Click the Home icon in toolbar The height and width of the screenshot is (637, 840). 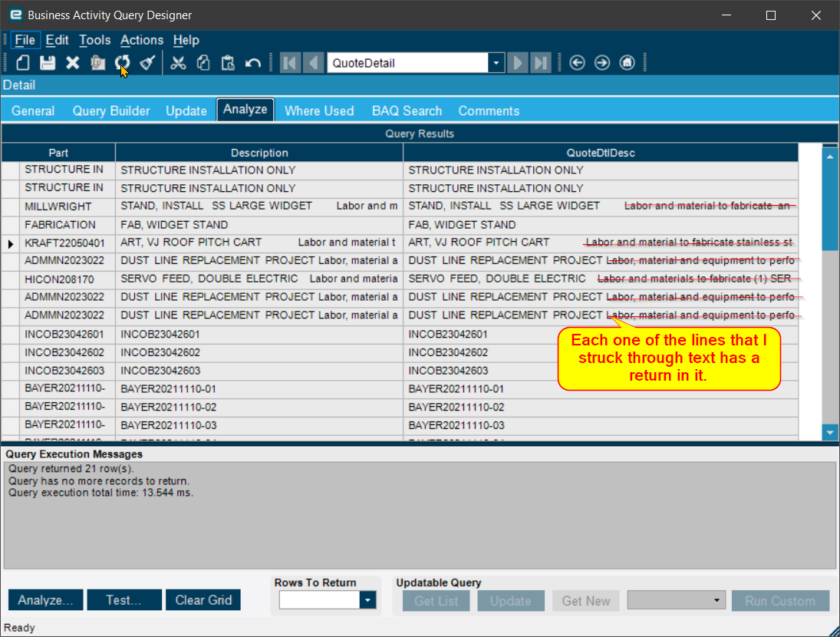click(x=627, y=63)
